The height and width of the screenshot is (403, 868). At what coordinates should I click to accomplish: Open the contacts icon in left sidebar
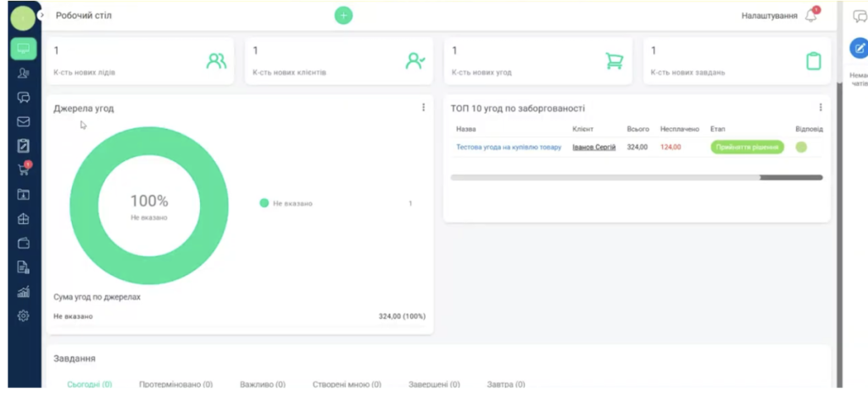24,73
